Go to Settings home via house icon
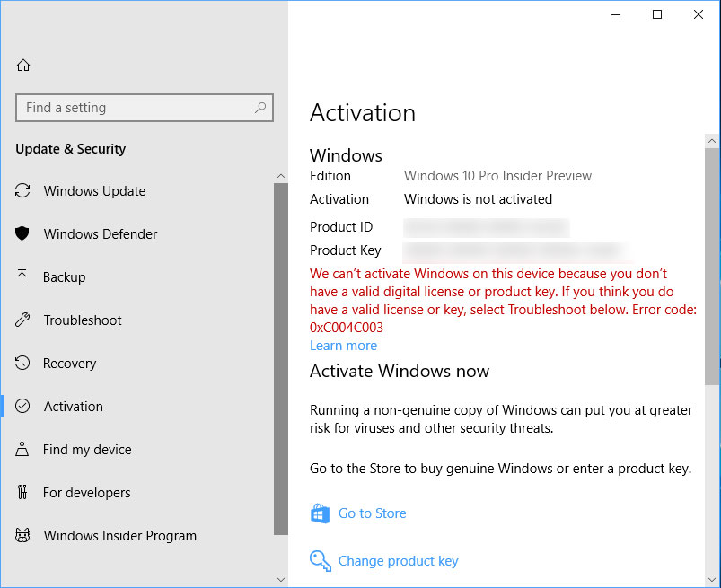 point(23,66)
